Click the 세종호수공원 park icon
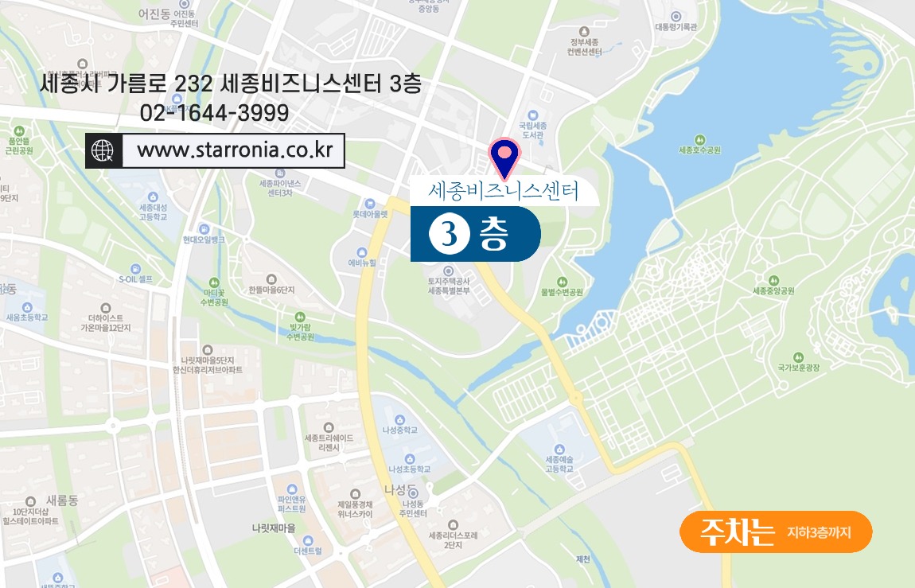The width and height of the screenshot is (915, 588). [x=699, y=140]
